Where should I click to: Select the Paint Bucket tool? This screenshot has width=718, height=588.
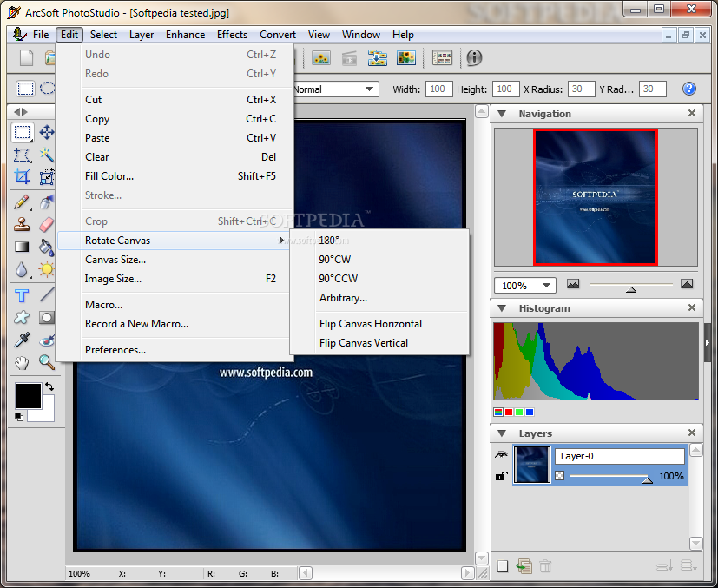pos(47,247)
